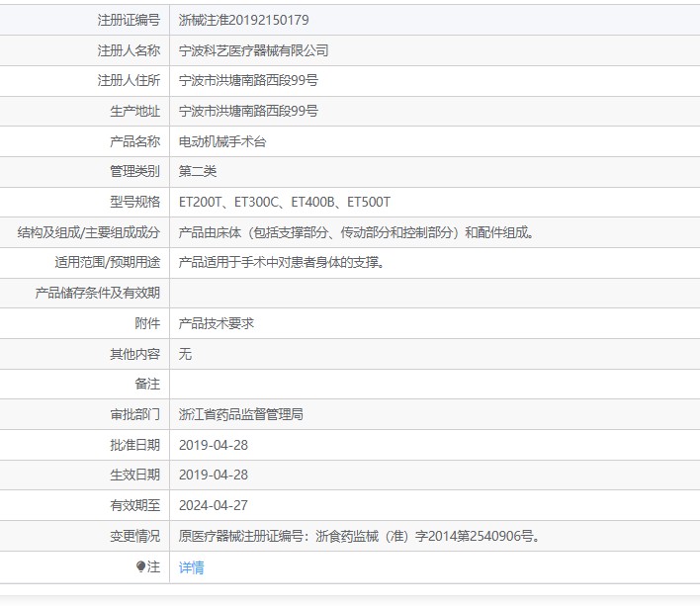
Task: Select attachment value 产品技术要求
Action: [x=217, y=323]
